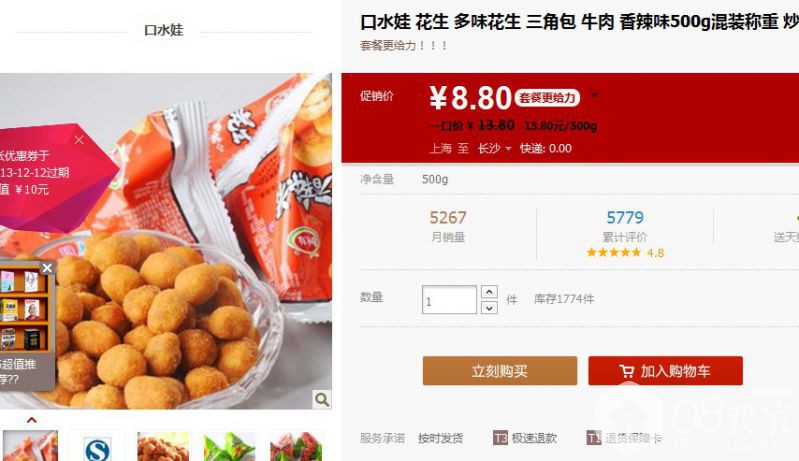
Task: Select the blue S logo thumbnail
Action: (x=97, y=447)
